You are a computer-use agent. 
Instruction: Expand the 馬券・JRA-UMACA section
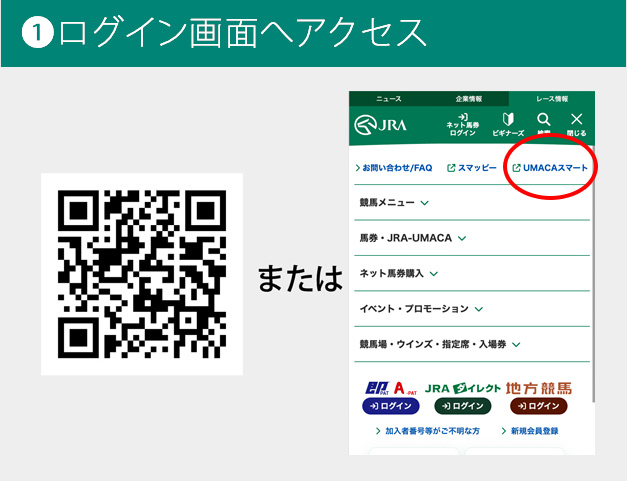tap(413, 238)
